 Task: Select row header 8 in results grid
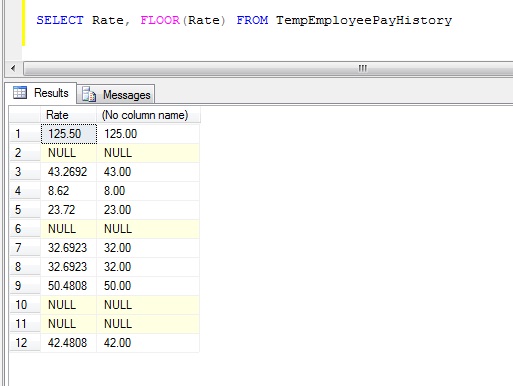click(25, 267)
